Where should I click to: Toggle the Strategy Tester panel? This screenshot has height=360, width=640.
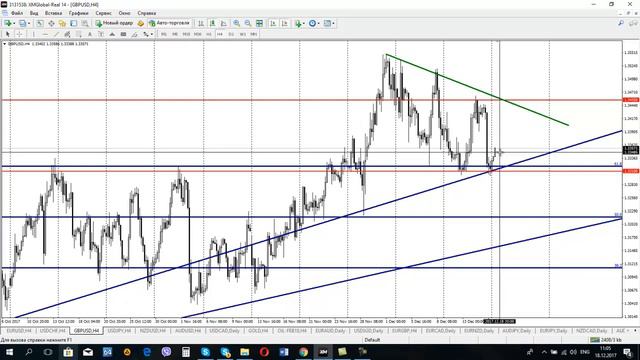(x=85, y=23)
